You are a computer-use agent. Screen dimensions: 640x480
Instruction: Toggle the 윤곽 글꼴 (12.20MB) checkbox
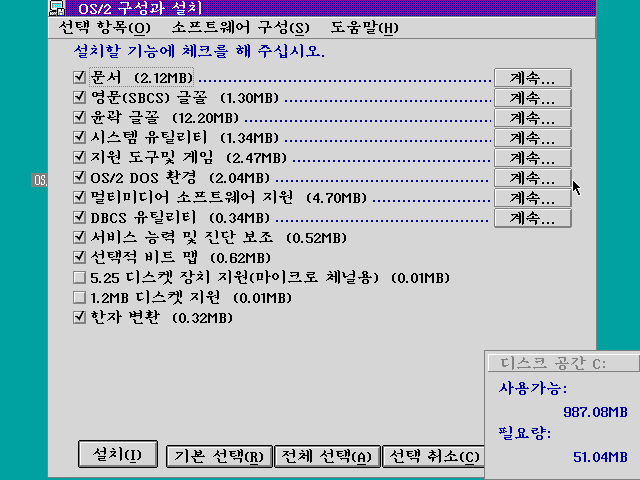click(x=79, y=117)
